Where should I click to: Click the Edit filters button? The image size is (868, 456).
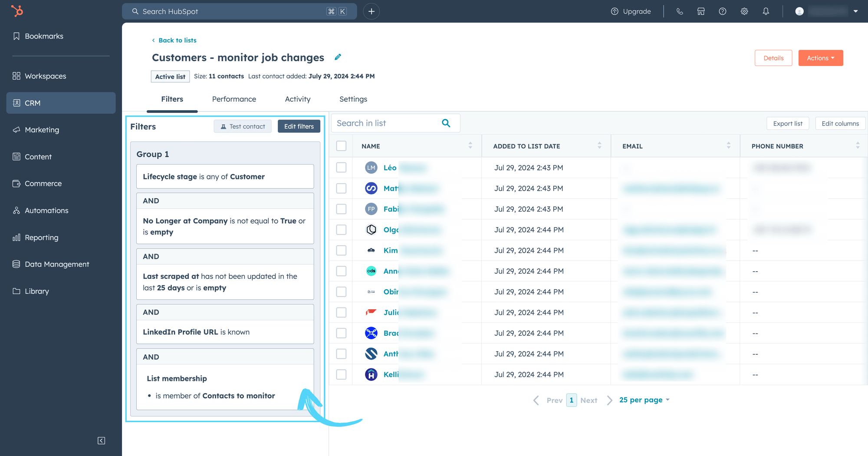coord(299,126)
